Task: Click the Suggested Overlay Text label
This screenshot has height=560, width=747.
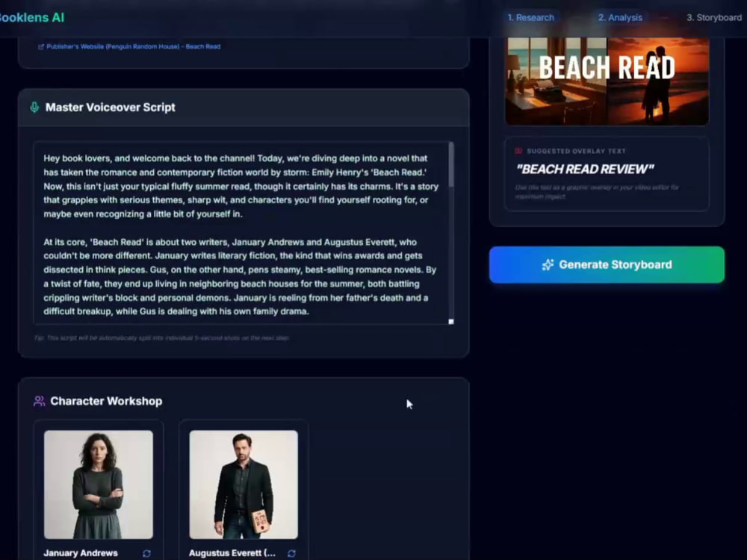Action: coord(576,151)
